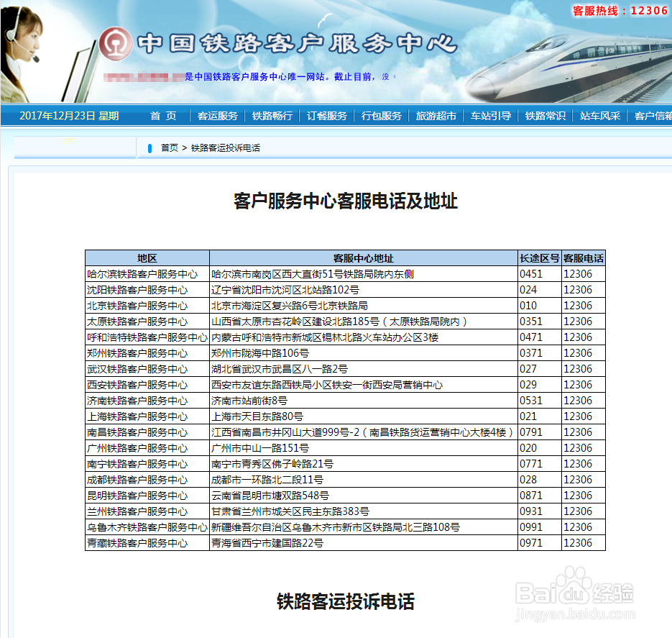Open the 站车风采 menu item
Screen dimensions: 672x638
[x=600, y=116]
